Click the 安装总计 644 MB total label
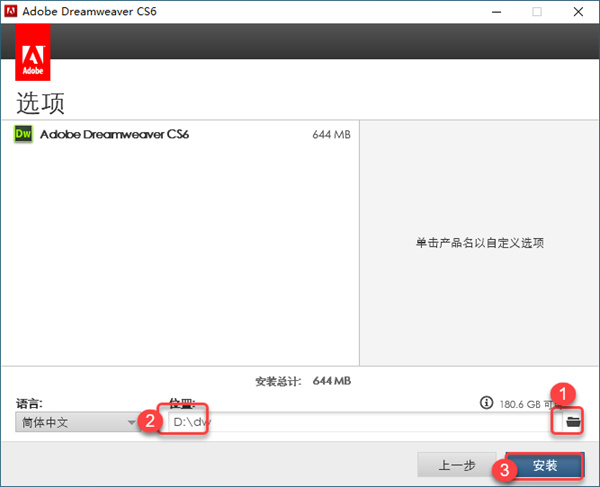This screenshot has width=600, height=487. [x=303, y=381]
